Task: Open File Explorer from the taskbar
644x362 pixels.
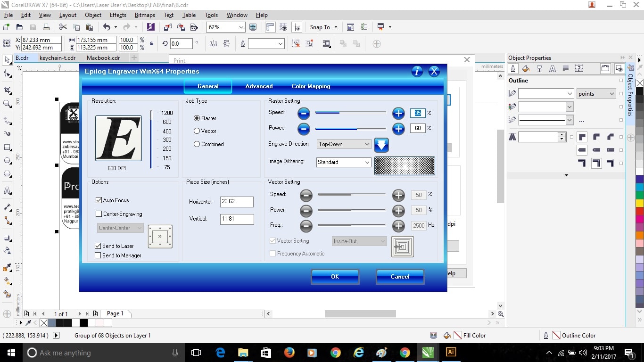Action: click(243, 352)
